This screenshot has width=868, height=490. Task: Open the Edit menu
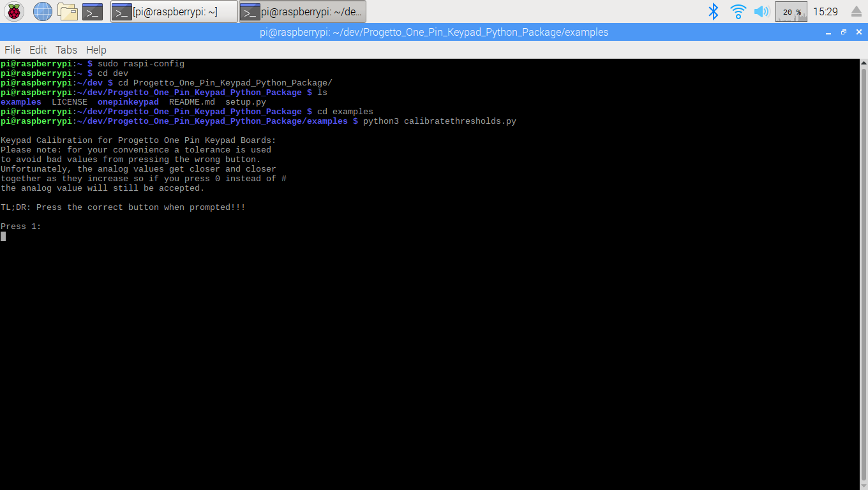[x=38, y=50]
